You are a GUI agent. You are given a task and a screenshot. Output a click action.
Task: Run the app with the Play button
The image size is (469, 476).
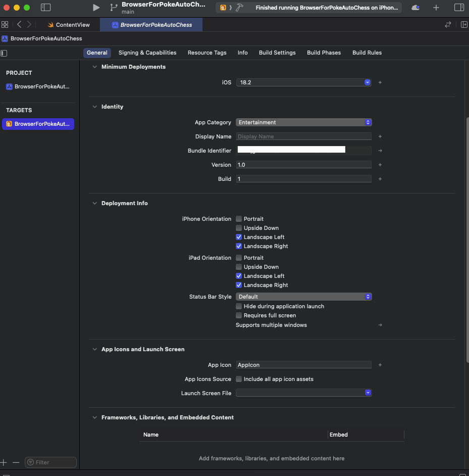coord(96,8)
